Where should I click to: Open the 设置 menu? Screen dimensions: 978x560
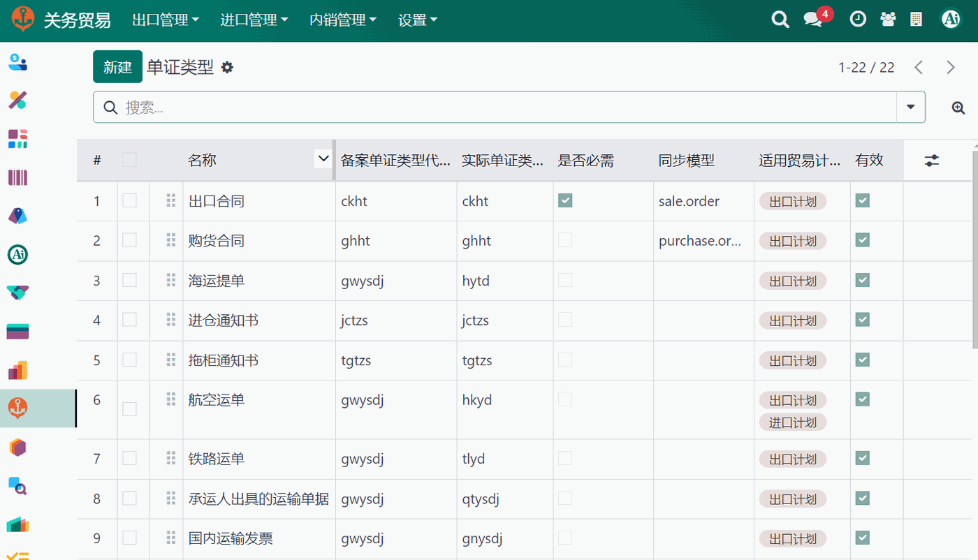[418, 20]
